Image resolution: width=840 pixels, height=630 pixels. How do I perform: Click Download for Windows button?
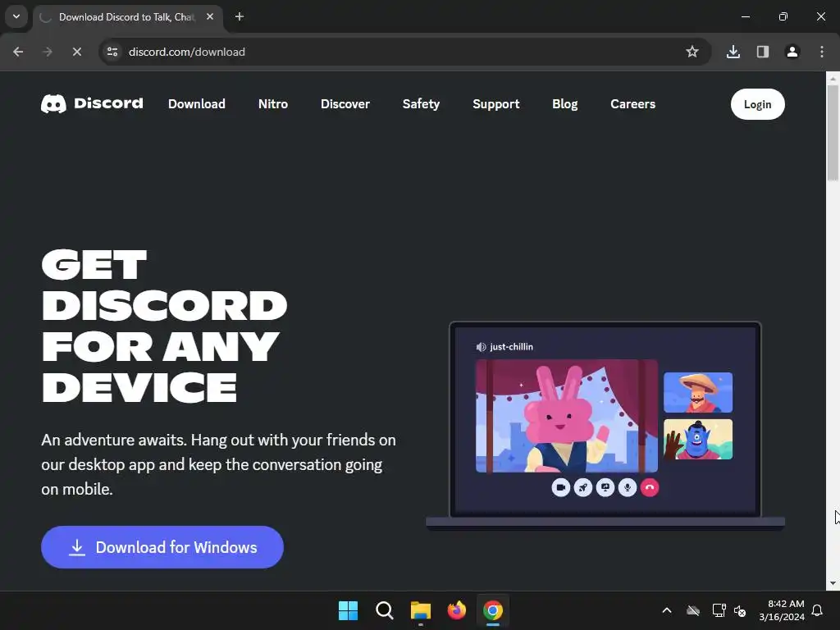pos(162,547)
